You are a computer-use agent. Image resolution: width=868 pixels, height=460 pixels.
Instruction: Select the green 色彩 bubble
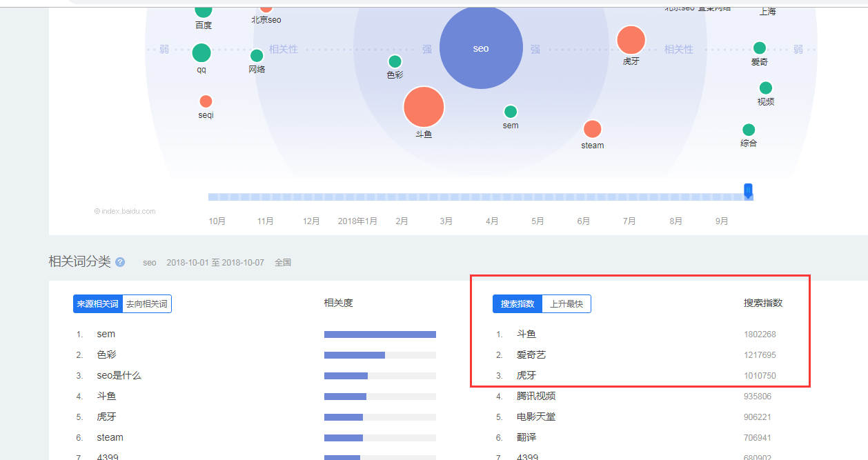tap(395, 61)
